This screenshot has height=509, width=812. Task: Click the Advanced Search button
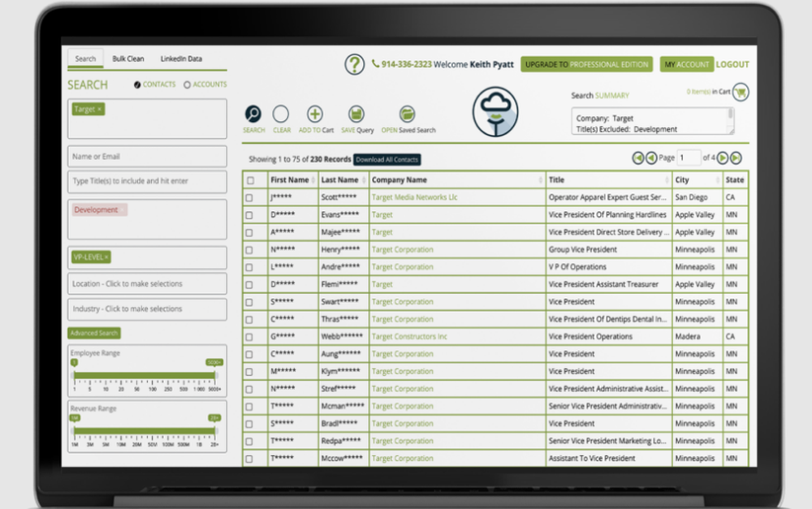click(94, 333)
